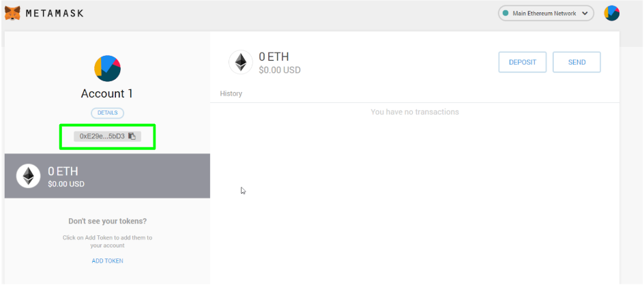
Task: Click the METAMASK wordmark text
Action: (55, 13)
